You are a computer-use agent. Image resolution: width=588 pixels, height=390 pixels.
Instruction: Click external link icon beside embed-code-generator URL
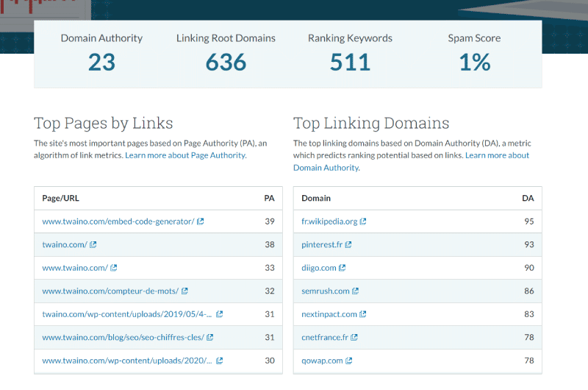(x=201, y=221)
